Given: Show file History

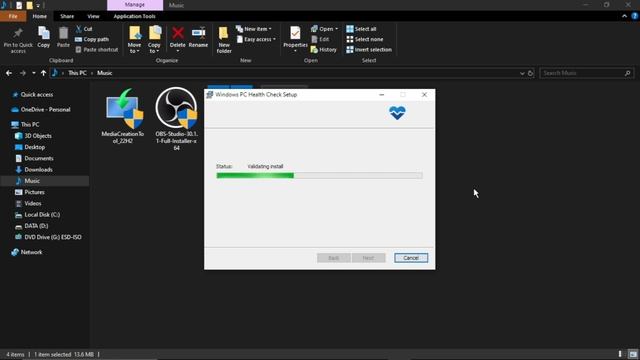Looking at the screenshot, I should coord(324,49).
